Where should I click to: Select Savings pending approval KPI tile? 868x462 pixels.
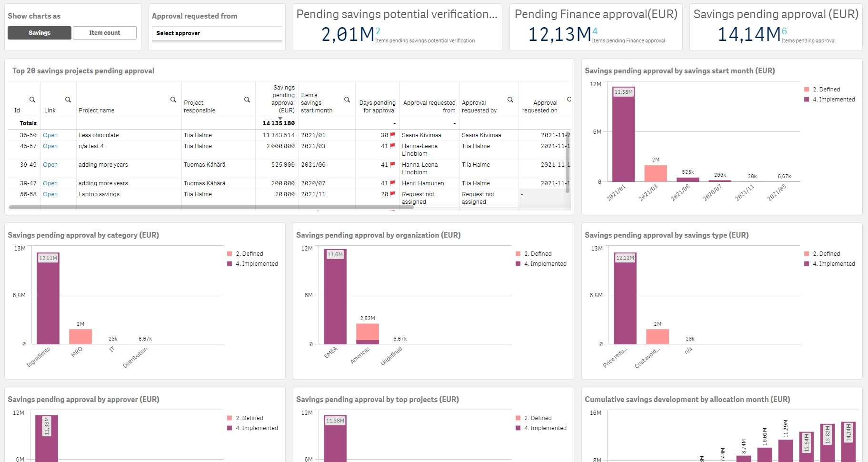tap(776, 27)
